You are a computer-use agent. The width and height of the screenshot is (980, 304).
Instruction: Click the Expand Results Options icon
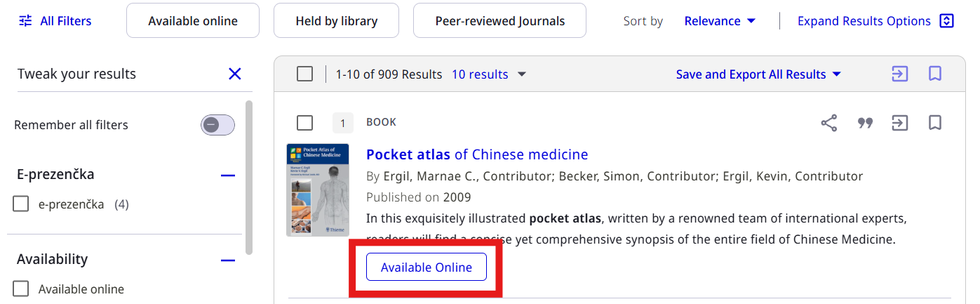pyautogui.click(x=946, y=21)
